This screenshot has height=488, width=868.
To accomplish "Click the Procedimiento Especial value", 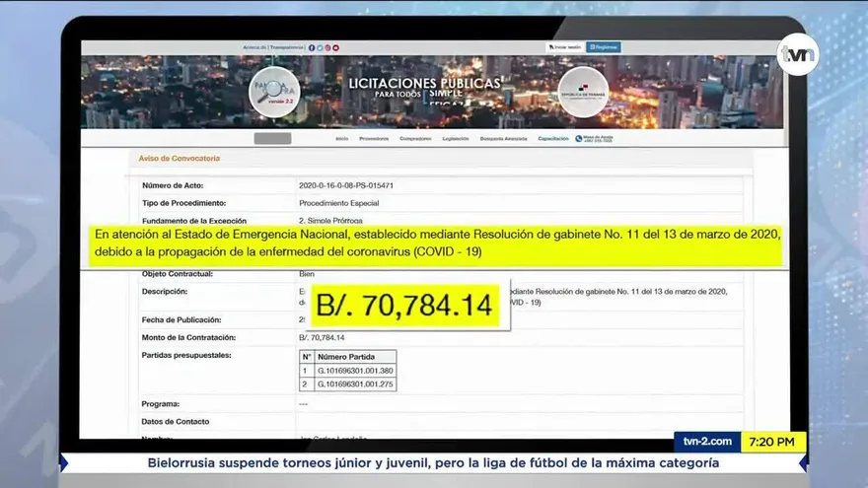I will click(338, 203).
